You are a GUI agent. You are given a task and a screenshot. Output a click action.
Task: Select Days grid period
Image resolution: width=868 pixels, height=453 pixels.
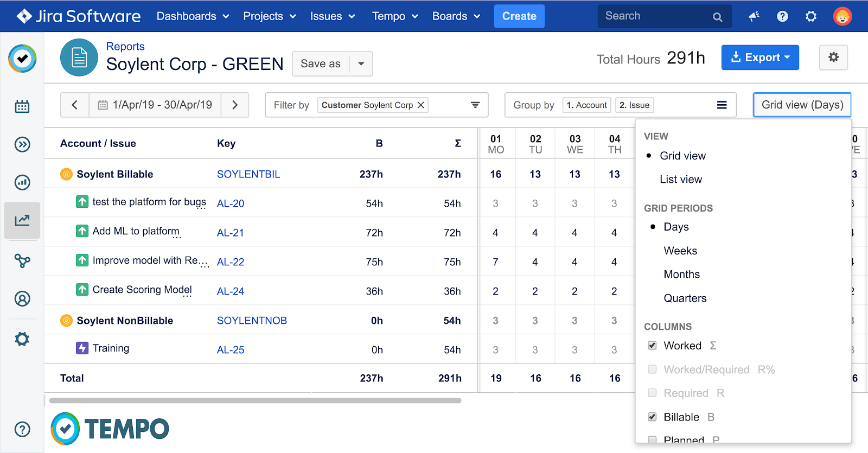tap(676, 227)
